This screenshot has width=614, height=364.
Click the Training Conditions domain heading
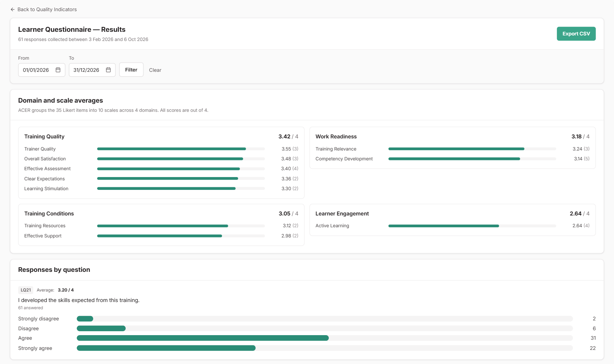click(x=49, y=213)
